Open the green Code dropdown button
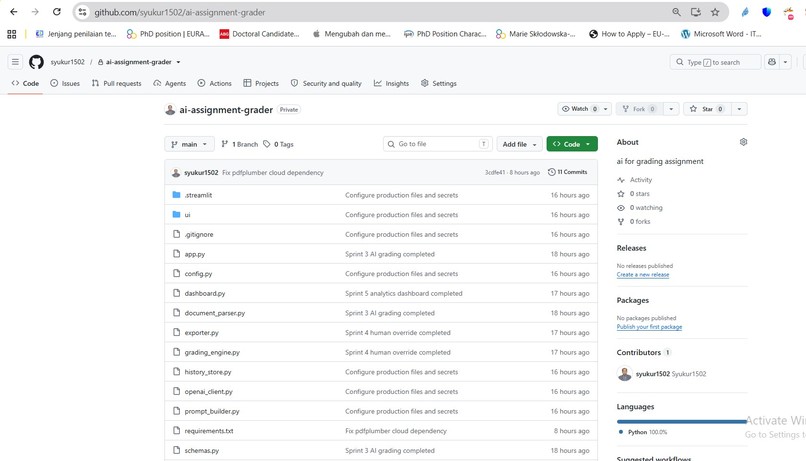The height and width of the screenshot is (461, 806). tap(572, 144)
